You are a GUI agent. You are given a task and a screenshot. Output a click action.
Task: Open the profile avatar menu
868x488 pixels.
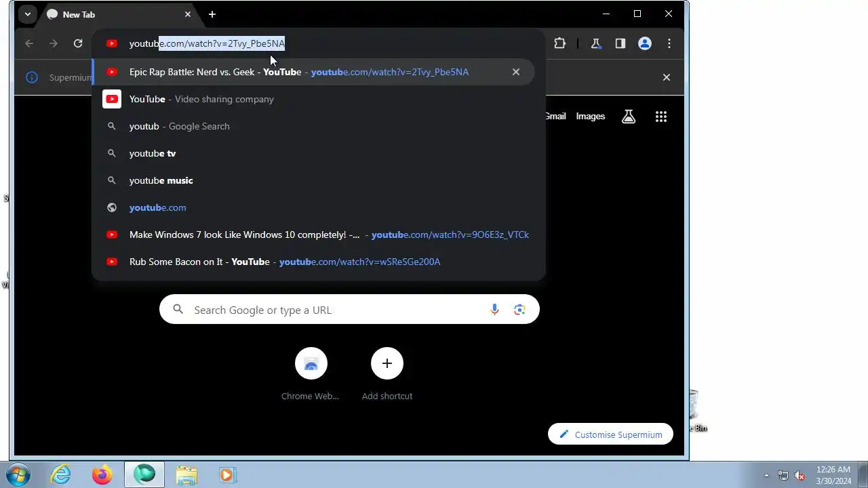pos(645,43)
